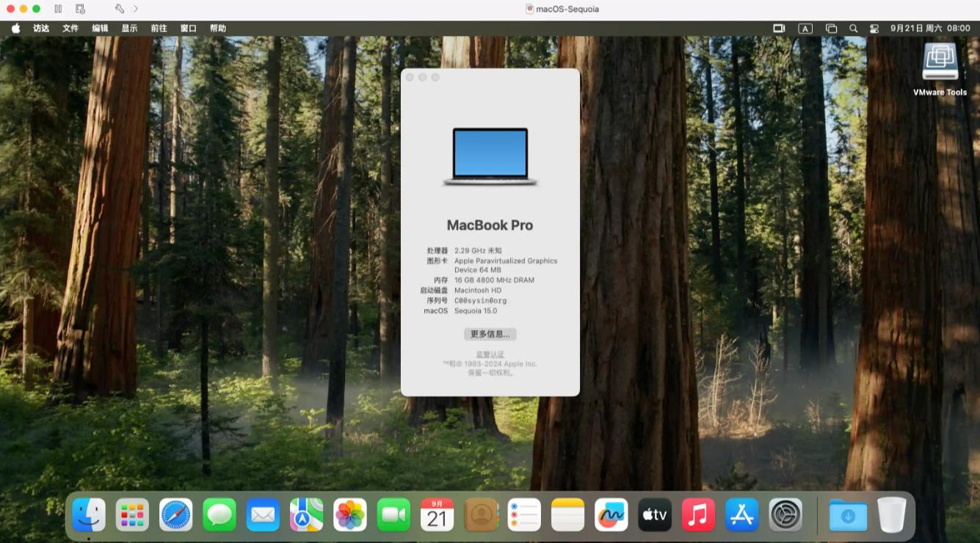
Task: Open Calendar showing 21 in Dock
Action: point(437,514)
